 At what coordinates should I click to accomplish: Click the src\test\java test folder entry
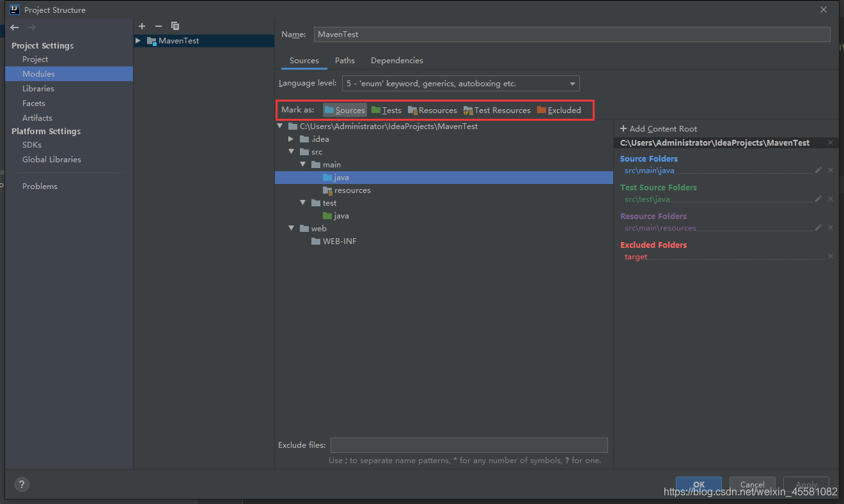pos(647,199)
